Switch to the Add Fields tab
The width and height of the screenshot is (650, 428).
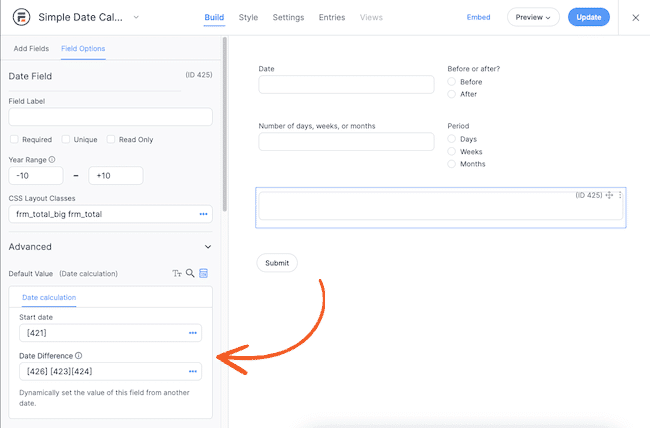[31, 49]
